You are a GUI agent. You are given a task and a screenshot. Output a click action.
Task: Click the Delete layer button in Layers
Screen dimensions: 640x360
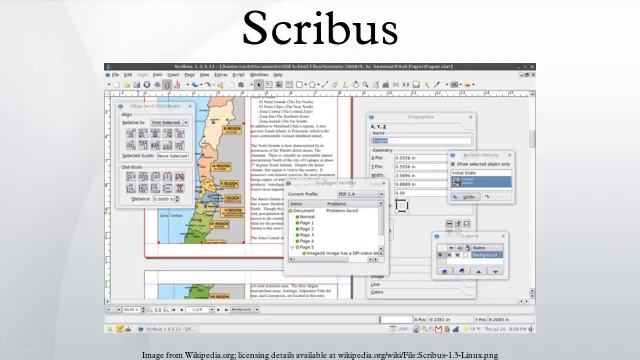point(461,271)
